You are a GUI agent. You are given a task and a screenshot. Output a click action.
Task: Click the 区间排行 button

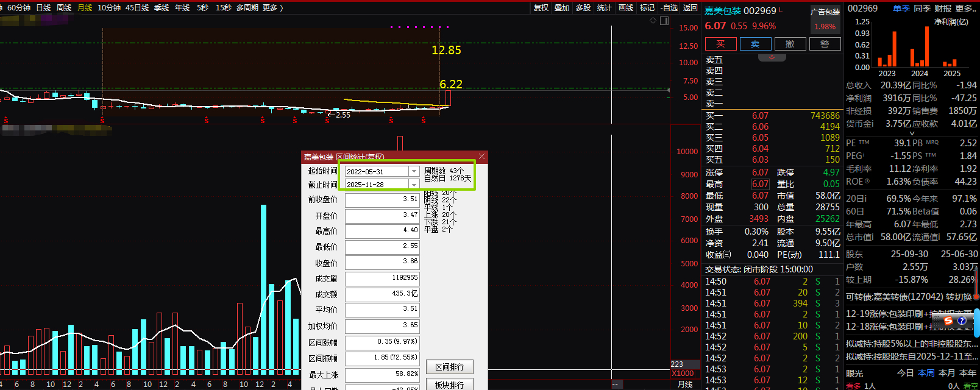450,367
